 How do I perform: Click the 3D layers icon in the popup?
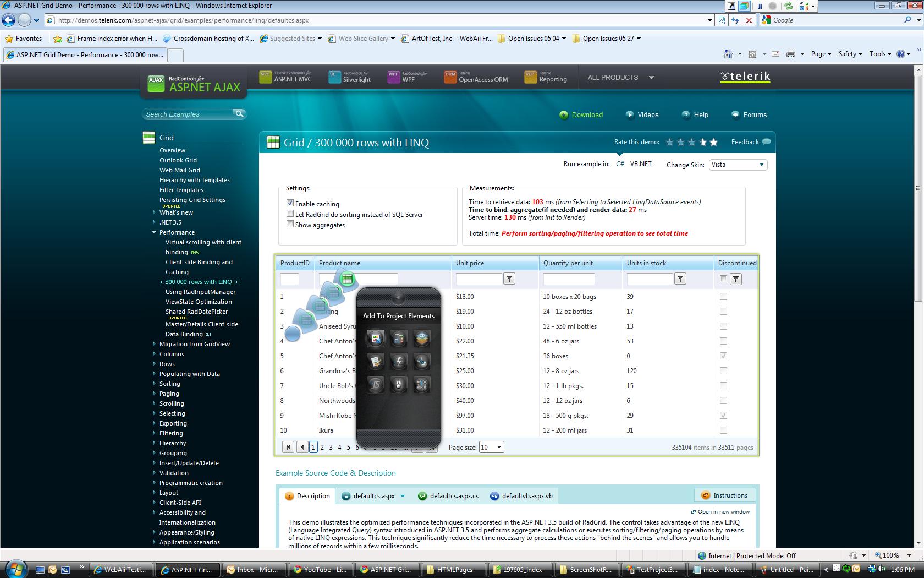[422, 338]
